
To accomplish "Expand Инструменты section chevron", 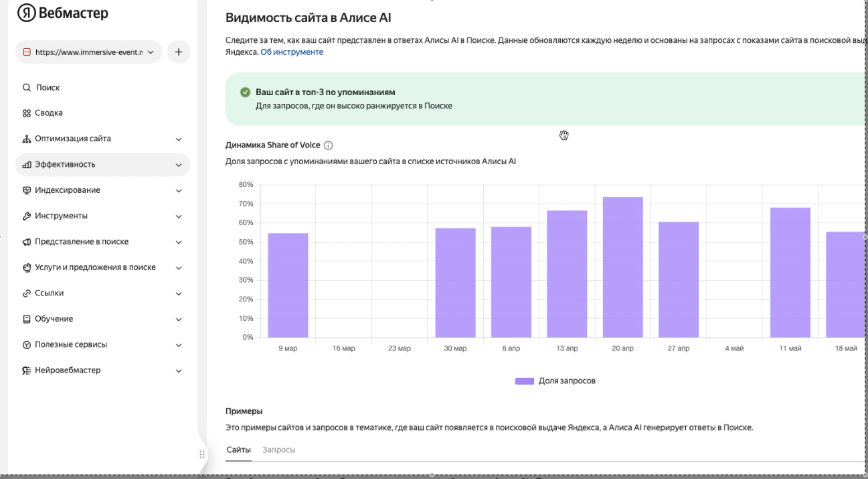I will pos(179,216).
